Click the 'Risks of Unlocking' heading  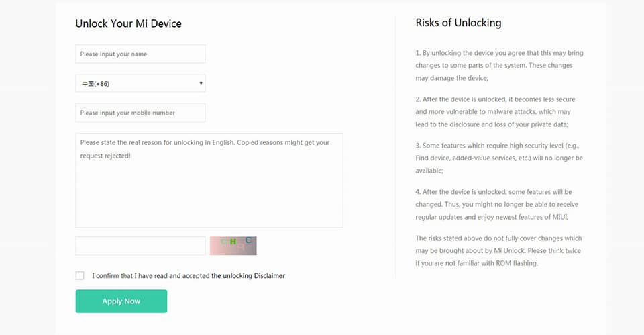[458, 23]
